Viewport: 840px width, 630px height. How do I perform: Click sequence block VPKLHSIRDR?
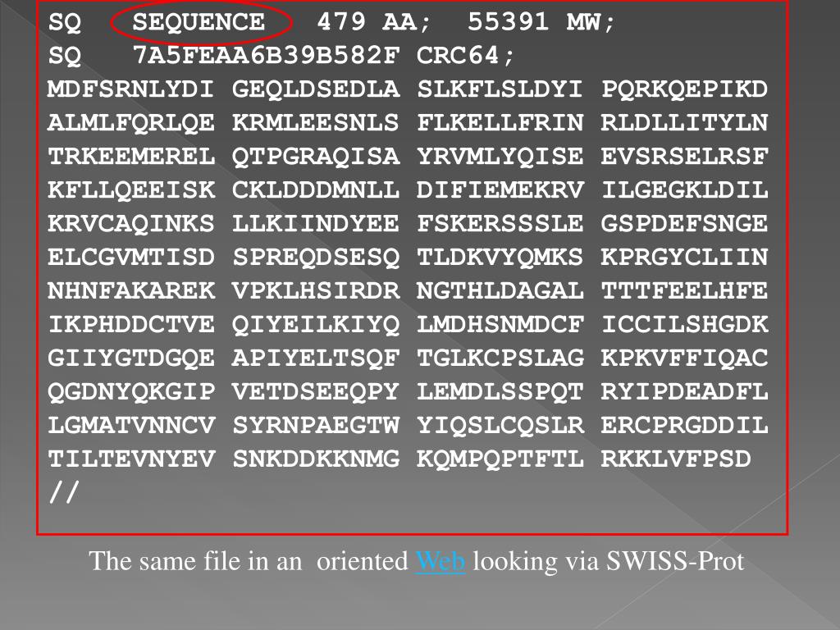click(316, 291)
